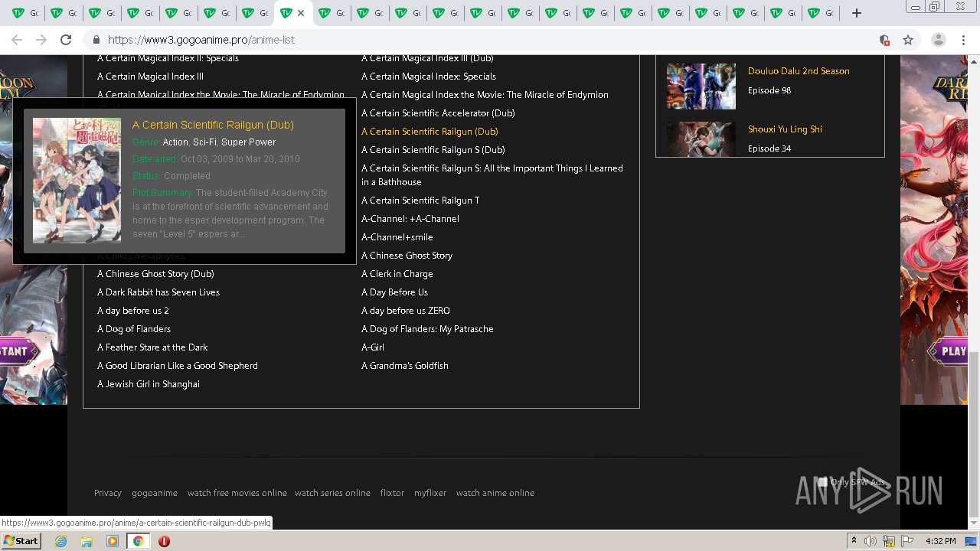Open A Jewish Girl in Shanghai

[x=149, y=384]
